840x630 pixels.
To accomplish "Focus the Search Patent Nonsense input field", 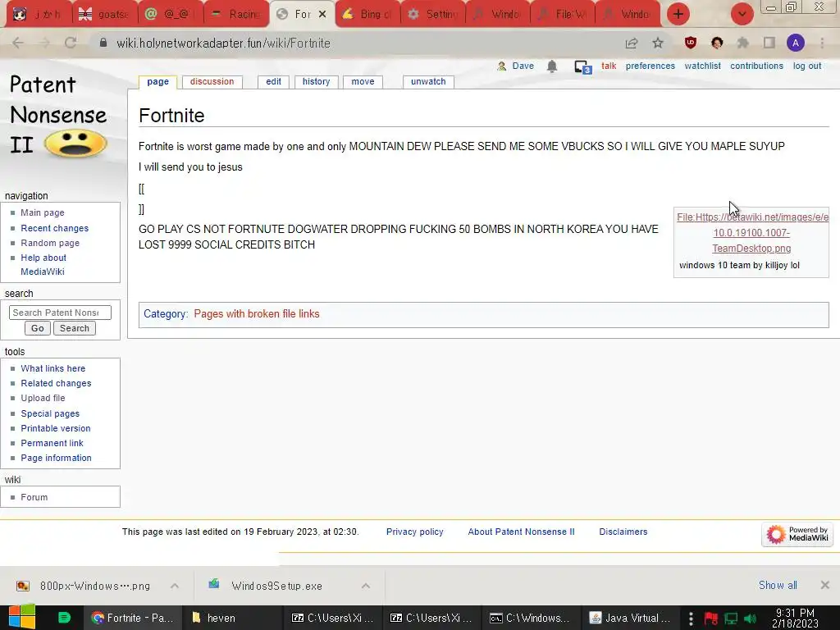I will 60,313.
